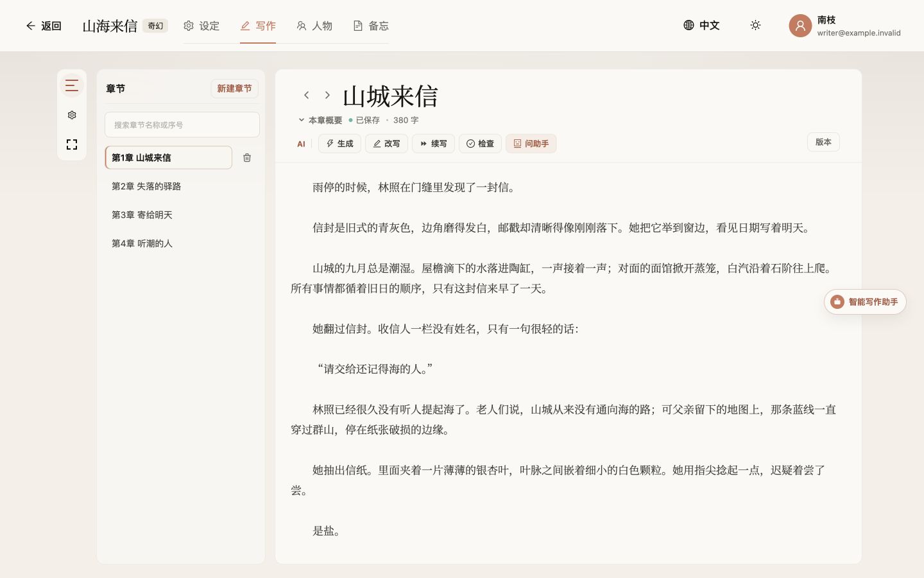Click the book title 山海来信
Screen dimensions: 924x578
click(x=110, y=26)
